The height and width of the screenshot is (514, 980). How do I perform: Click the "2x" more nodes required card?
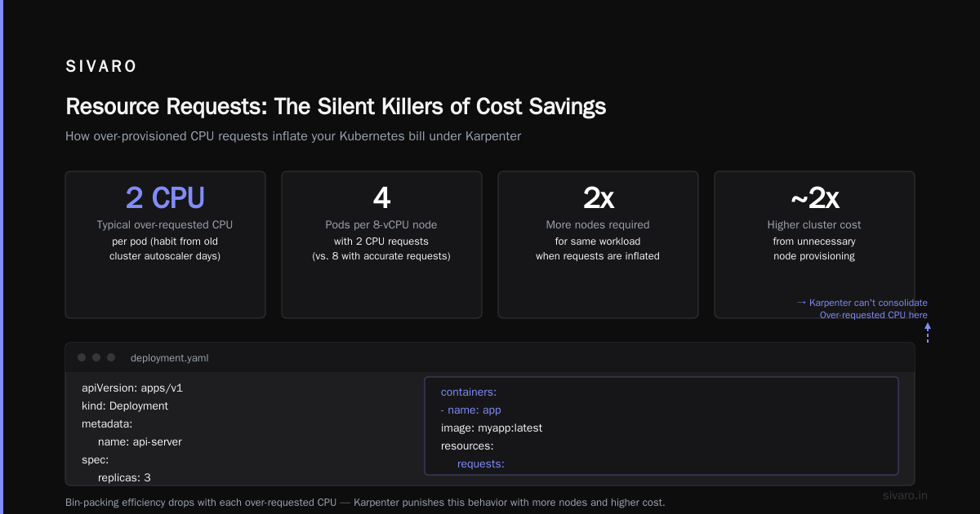[598, 245]
